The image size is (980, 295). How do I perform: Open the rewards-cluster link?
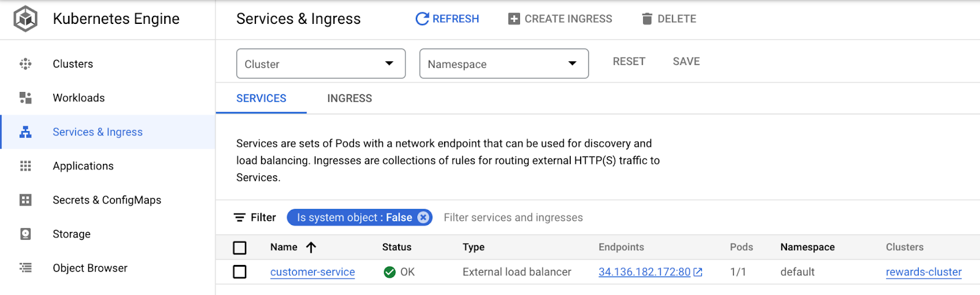[923, 272]
